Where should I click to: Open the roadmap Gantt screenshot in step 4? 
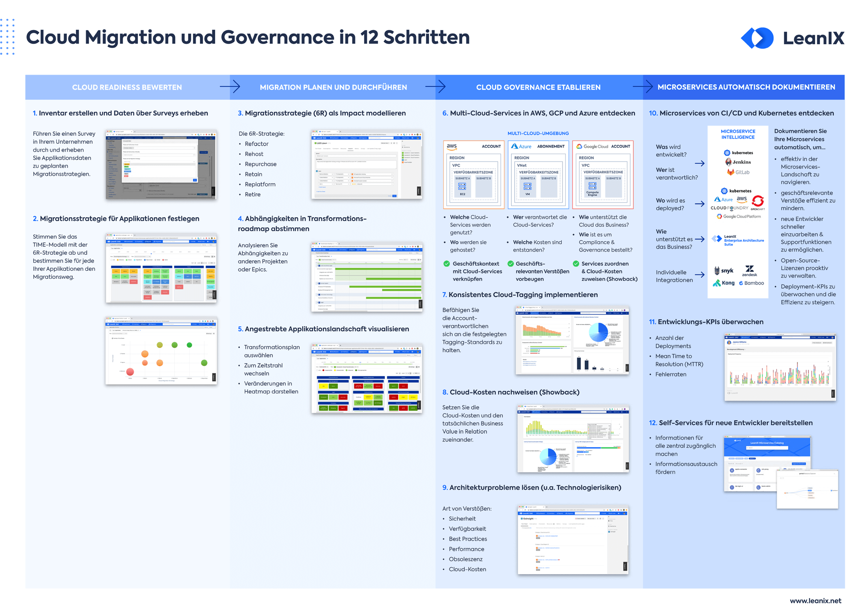(x=366, y=277)
